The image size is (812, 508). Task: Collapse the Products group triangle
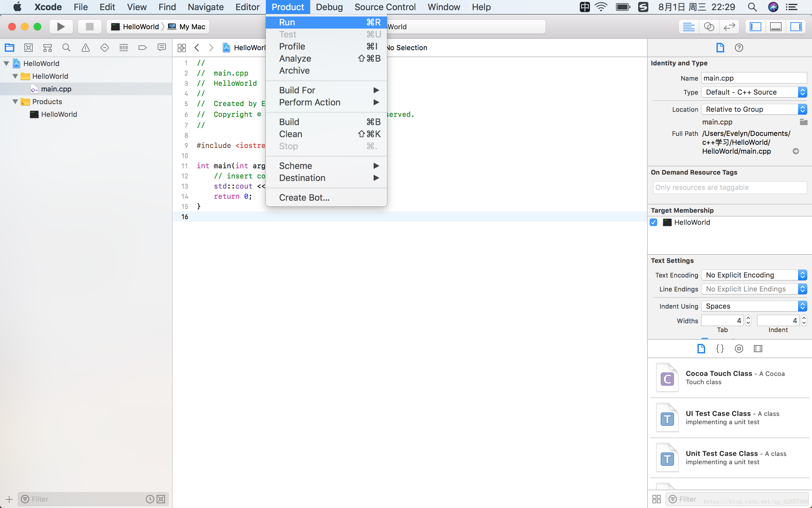(x=15, y=102)
